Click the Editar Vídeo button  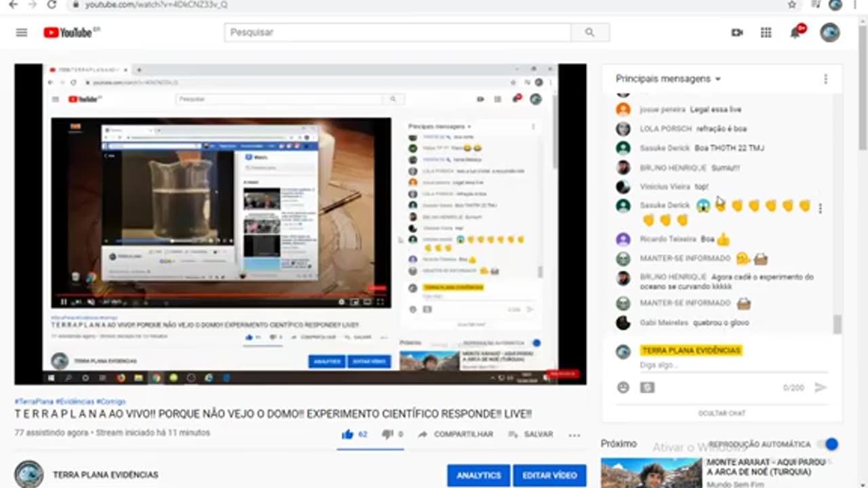(x=549, y=476)
